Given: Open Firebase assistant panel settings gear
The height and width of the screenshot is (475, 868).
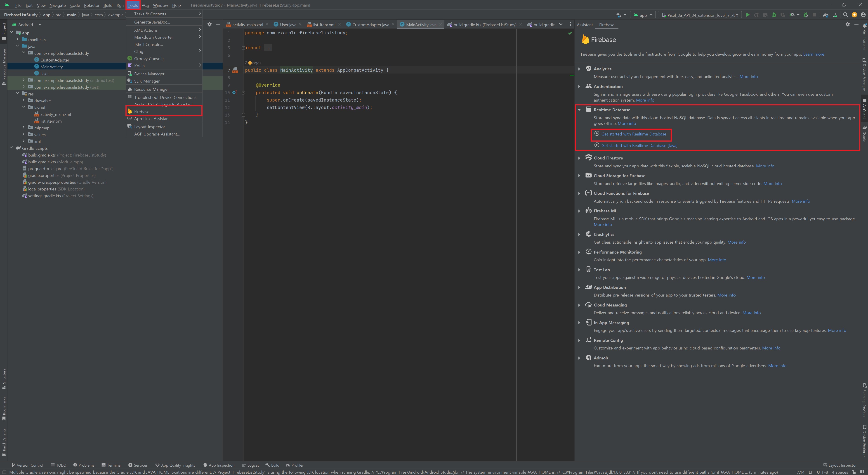Looking at the screenshot, I should (x=847, y=24).
